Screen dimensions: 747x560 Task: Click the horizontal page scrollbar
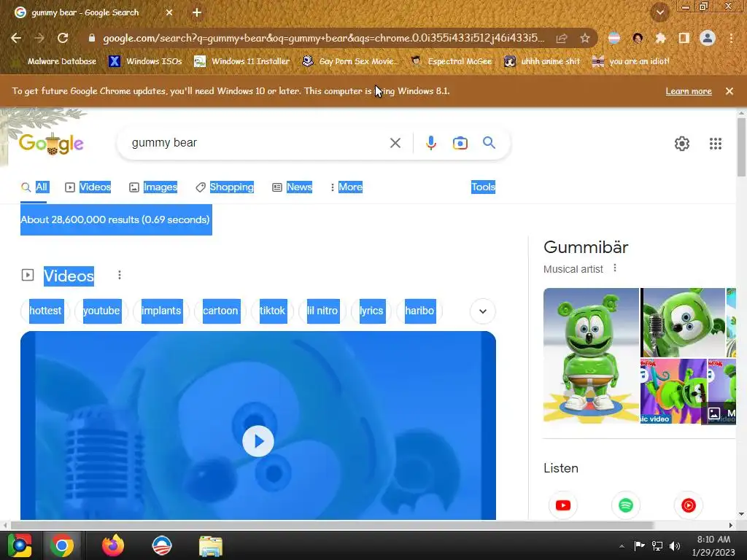click(332, 525)
